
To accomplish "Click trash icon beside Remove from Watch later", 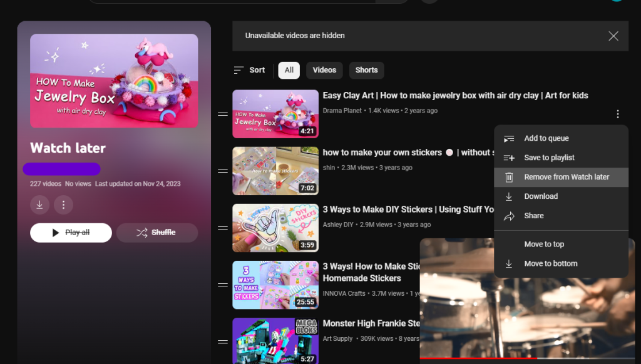I will (x=509, y=177).
